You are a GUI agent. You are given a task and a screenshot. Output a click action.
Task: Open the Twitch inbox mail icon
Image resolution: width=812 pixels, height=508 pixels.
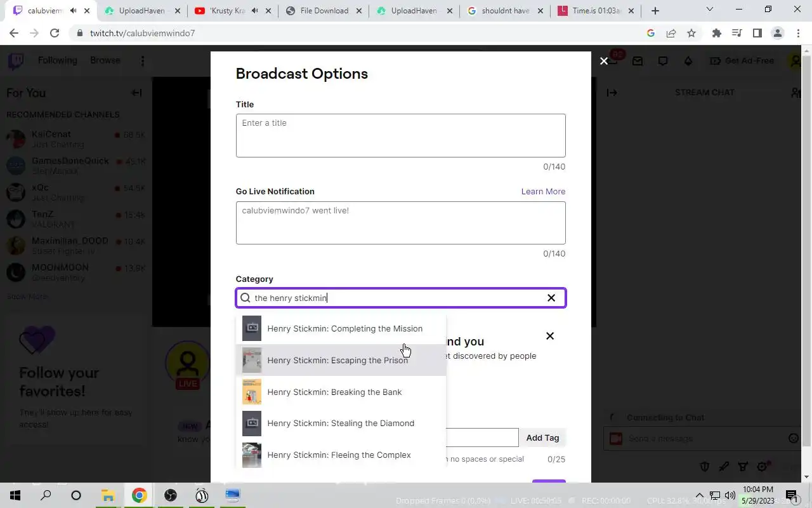[638, 61]
